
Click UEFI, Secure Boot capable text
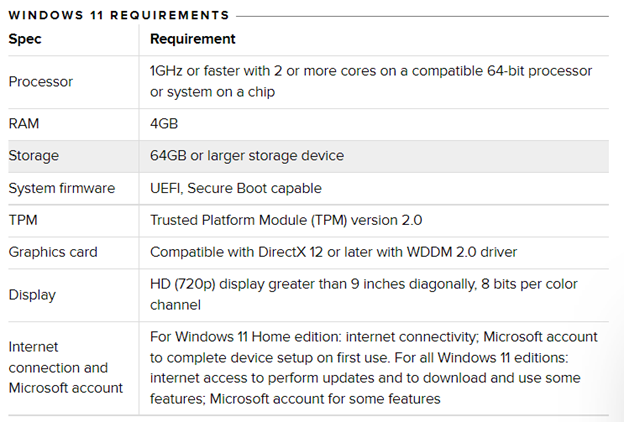(x=236, y=188)
